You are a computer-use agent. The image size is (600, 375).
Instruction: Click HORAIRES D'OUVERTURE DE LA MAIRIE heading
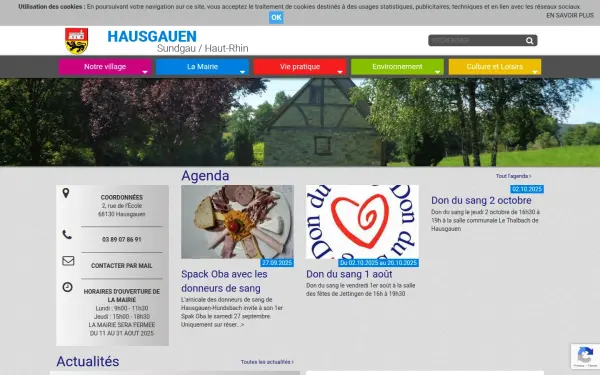(x=122, y=296)
